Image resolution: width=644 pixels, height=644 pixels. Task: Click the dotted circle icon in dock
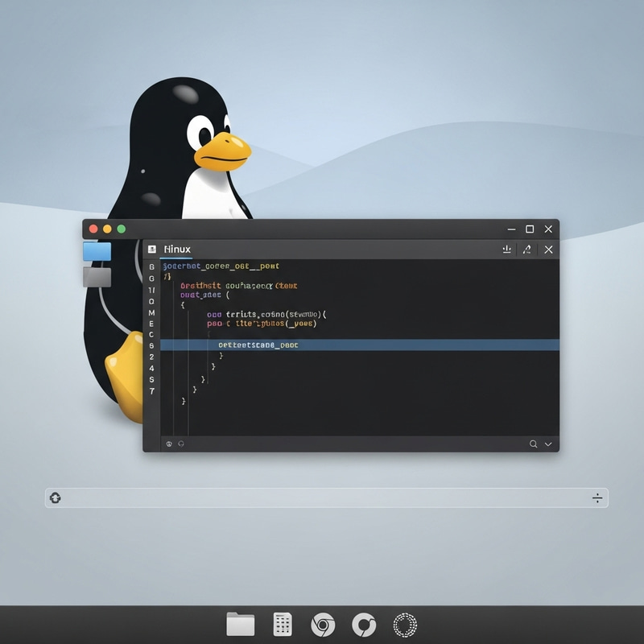coord(405,624)
